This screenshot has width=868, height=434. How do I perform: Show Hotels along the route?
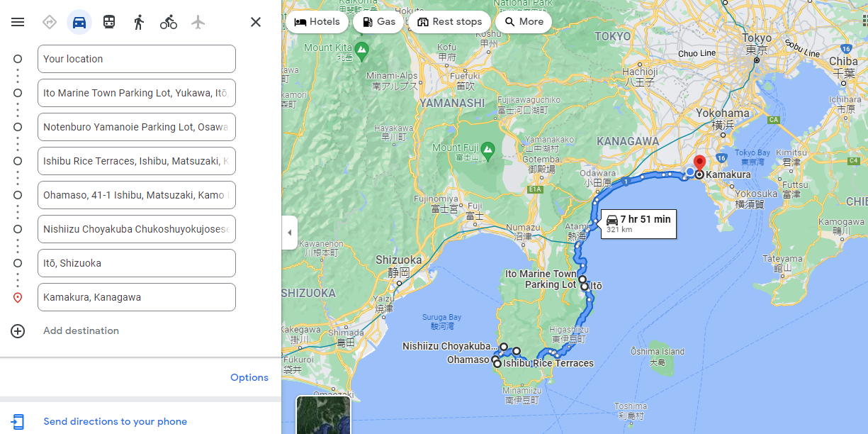click(x=317, y=22)
